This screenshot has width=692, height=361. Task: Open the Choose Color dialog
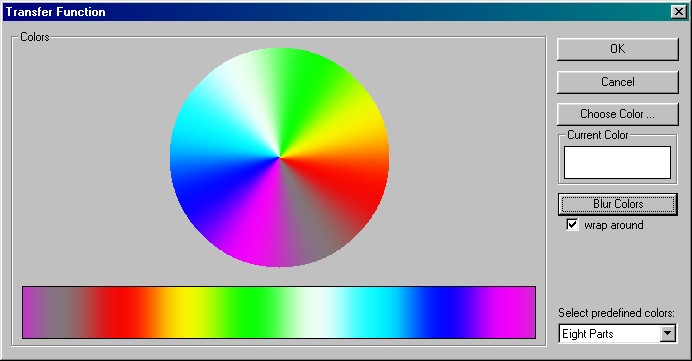coord(617,114)
